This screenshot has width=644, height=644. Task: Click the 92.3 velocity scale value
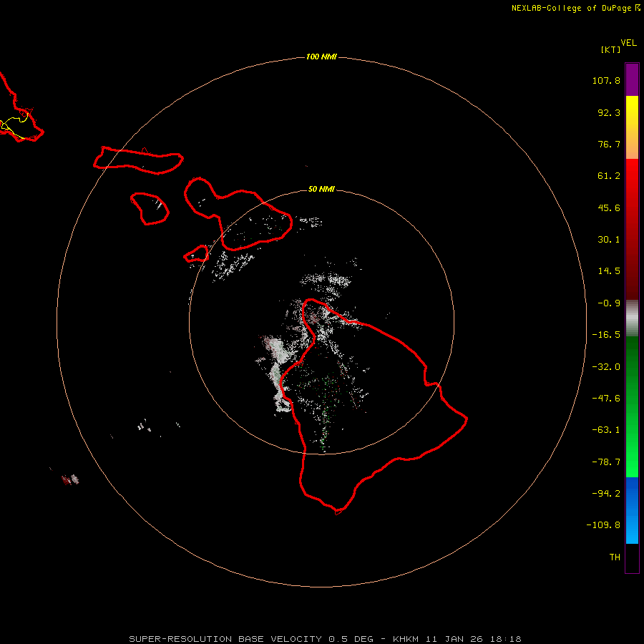point(609,112)
